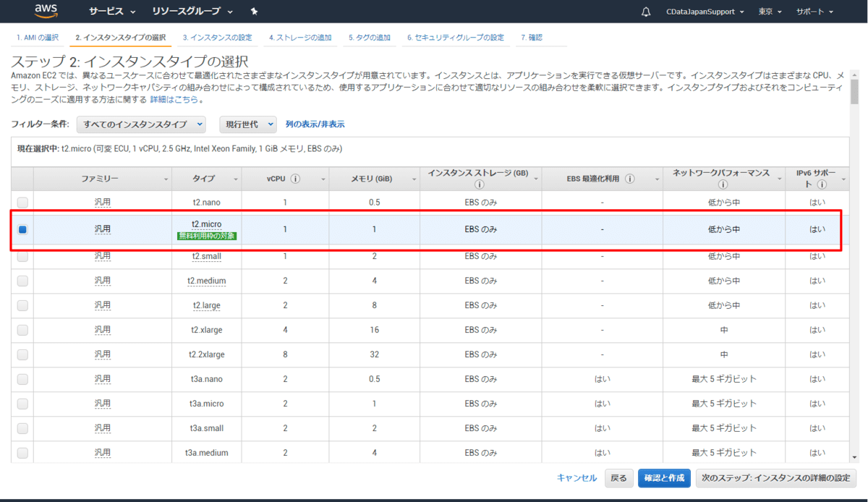Open the 東京 region selector
Image resolution: width=868 pixels, height=502 pixels.
[x=770, y=12]
